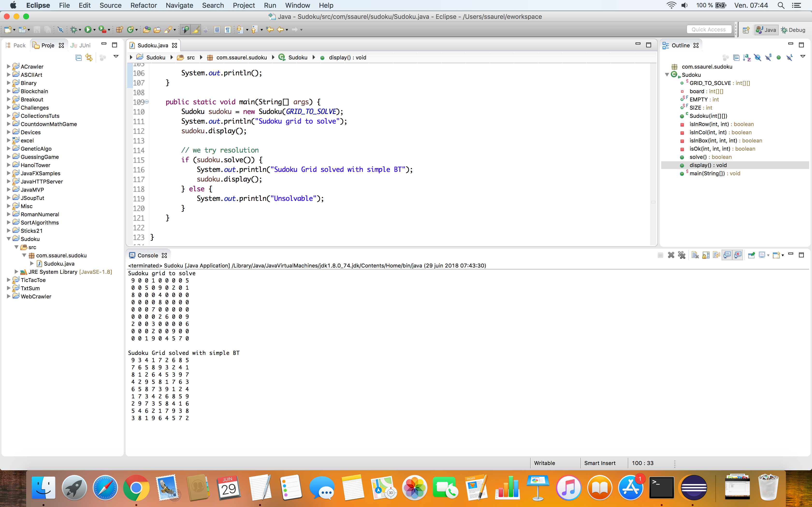Screen dimensions: 812x507
Task: Expand the TicTacToe project
Action: (9, 280)
